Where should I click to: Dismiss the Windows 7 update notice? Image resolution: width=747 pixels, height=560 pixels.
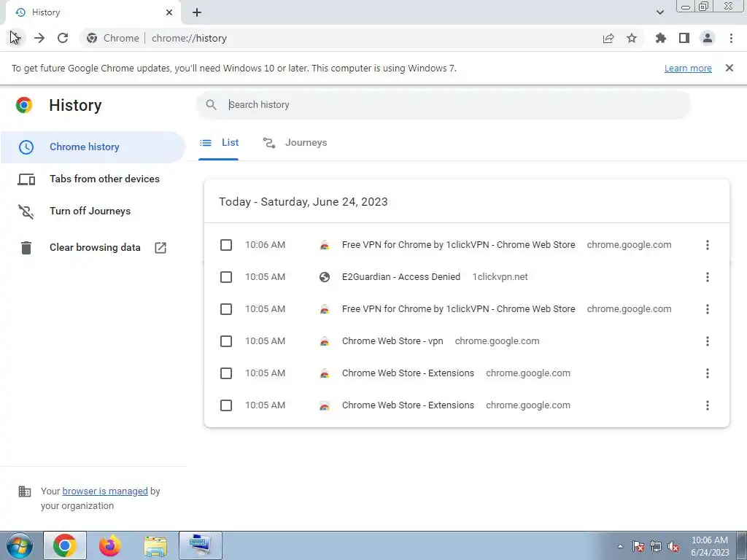pyautogui.click(x=729, y=68)
